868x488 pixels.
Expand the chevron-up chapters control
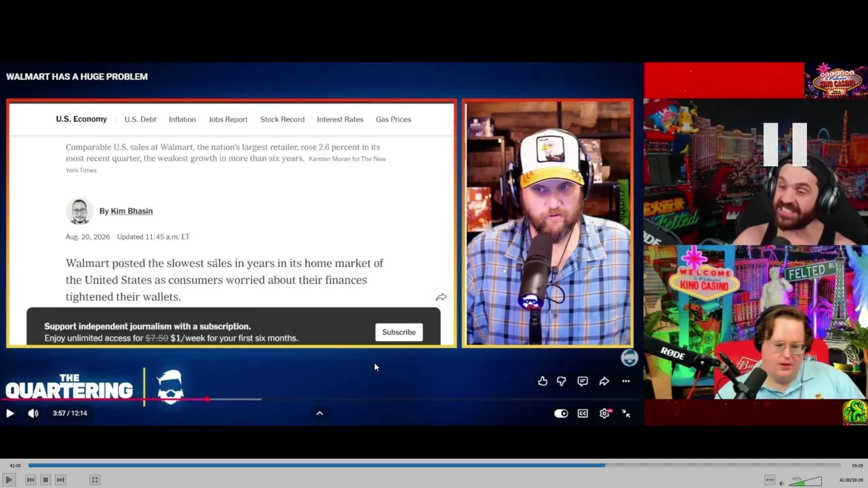[x=319, y=413]
